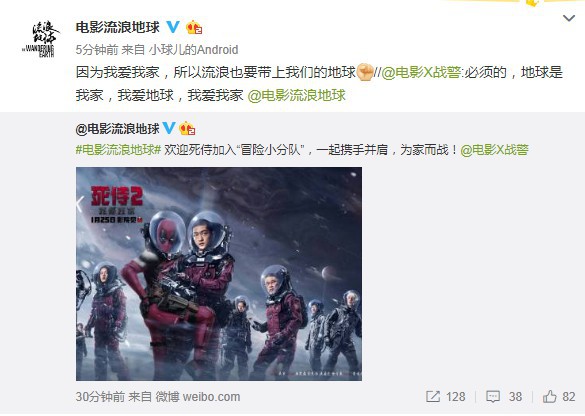
Task: Click the fist emoji in the post text
Action: point(365,72)
